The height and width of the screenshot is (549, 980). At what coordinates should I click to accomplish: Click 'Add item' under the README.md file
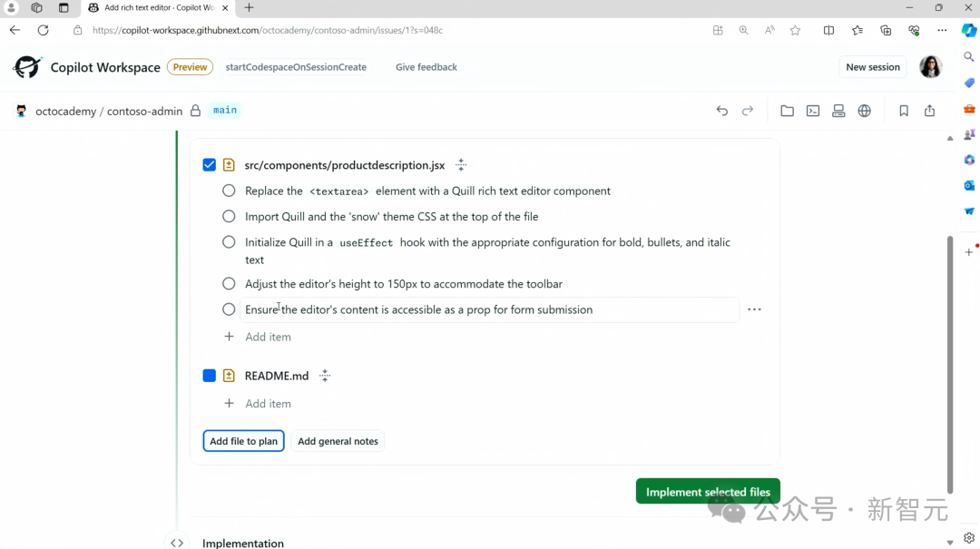pos(268,404)
